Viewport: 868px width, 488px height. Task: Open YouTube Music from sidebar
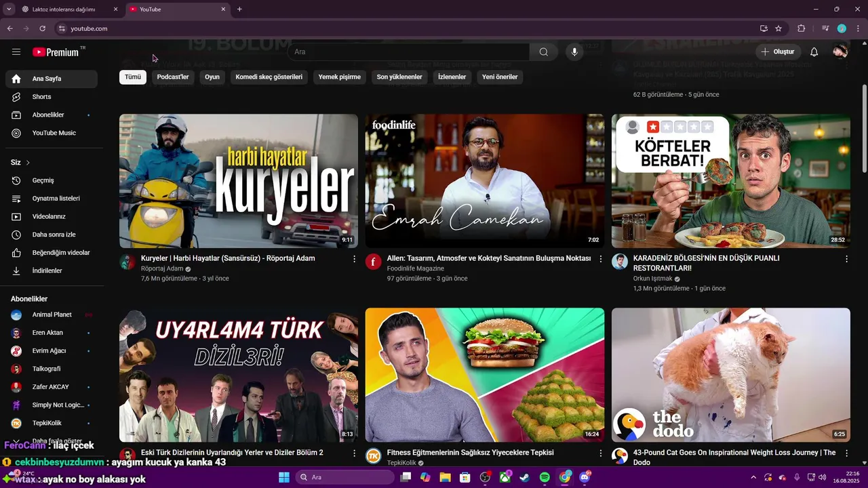click(x=52, y=133)
